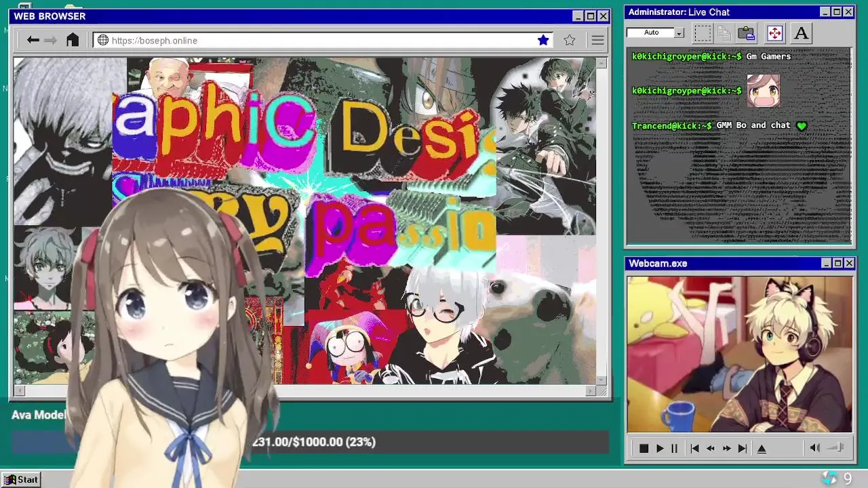Click the '9' tray counter
868x488 pixels.
[848, 479]
